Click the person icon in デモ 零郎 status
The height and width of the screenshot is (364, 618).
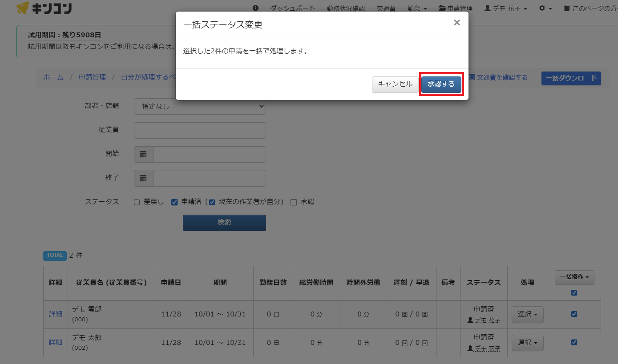pos(470,320)
